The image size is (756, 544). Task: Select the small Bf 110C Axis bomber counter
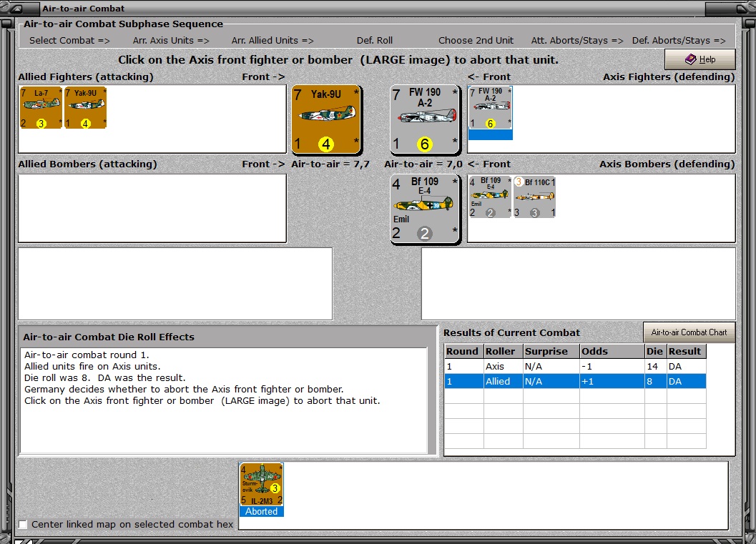point(534,197)
